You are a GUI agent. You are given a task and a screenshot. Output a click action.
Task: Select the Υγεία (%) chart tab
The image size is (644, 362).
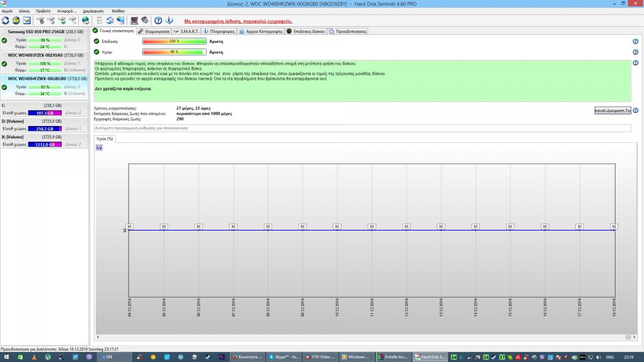click(x=105, y=138)
